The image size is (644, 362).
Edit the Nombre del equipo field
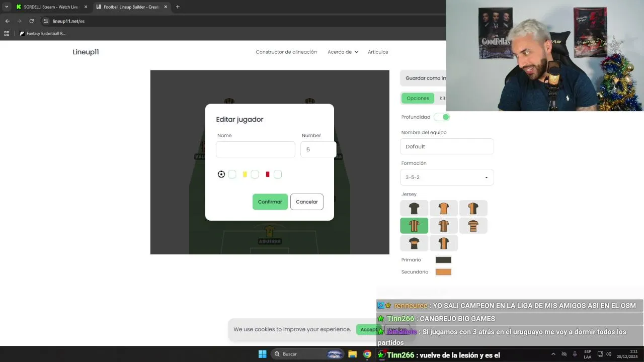coord(447,146)
